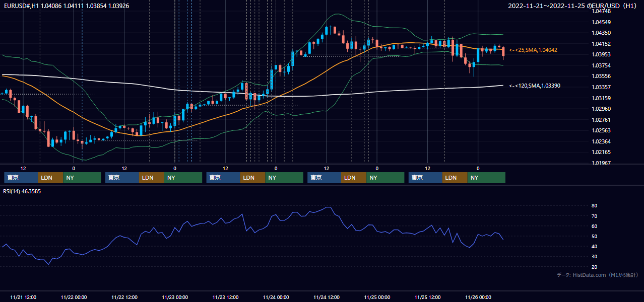Viewport: 644px width, 302px height.
Task: Click RSI scale level 40
Action: 595,246
